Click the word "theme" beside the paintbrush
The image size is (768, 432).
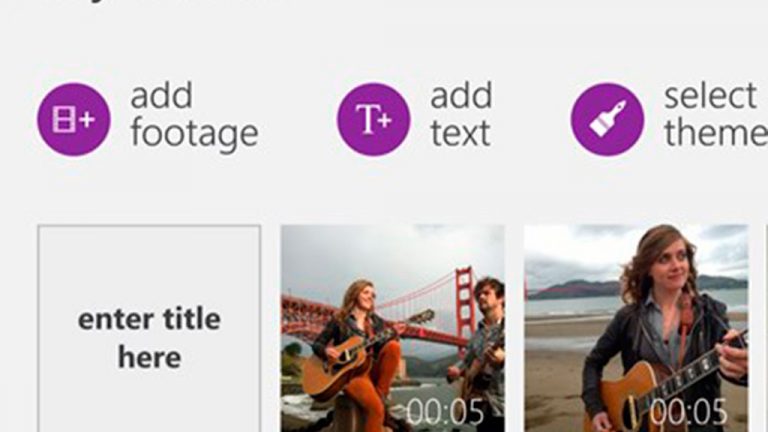pos(716,131)
